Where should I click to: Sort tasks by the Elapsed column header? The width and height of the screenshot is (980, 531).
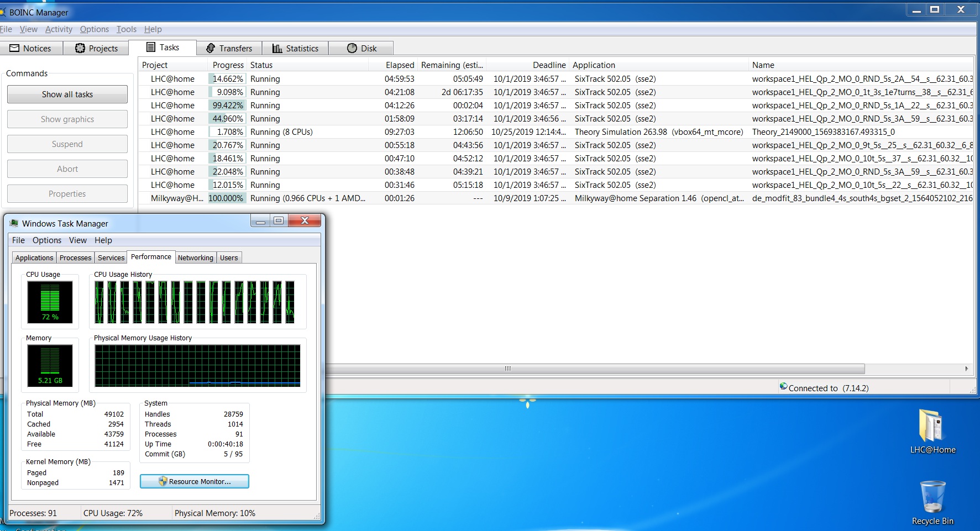[x=393, y=65]
